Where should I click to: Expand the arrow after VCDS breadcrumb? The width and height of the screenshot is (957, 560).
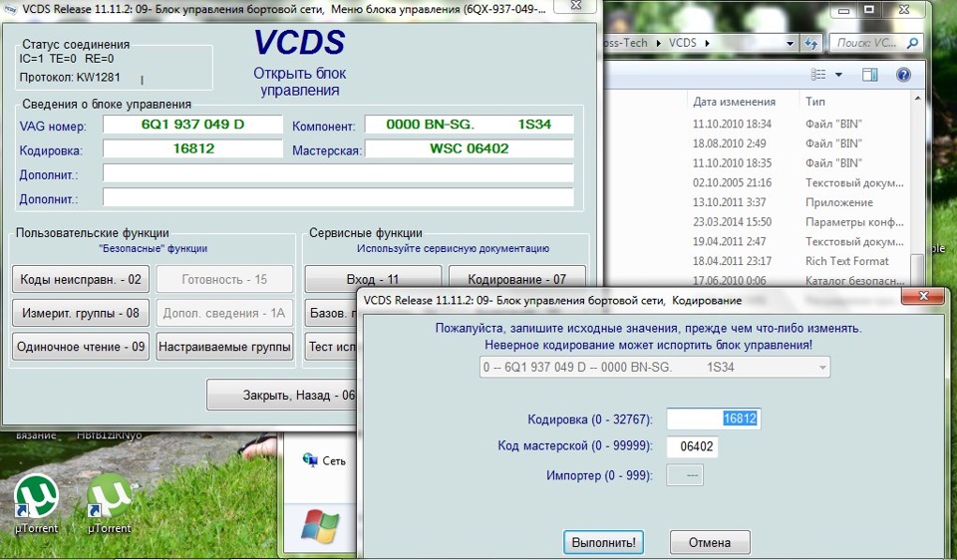[708, 43]
